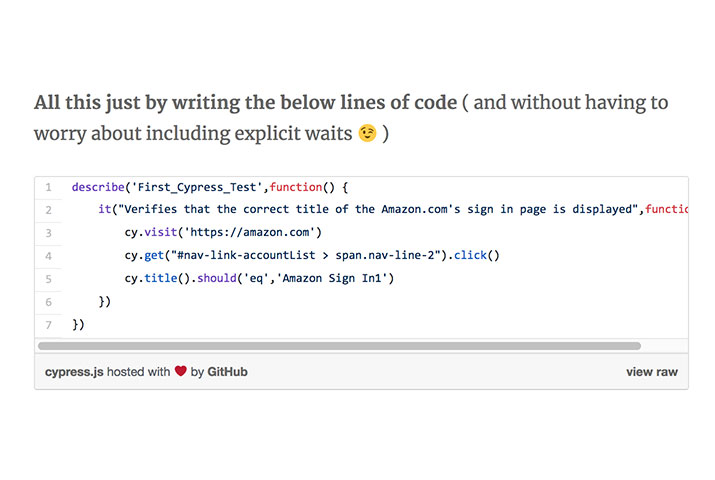Click the red heart icon in gist footer
The height and width of the screenshot is (480, 715).
[x=181, y=372]
